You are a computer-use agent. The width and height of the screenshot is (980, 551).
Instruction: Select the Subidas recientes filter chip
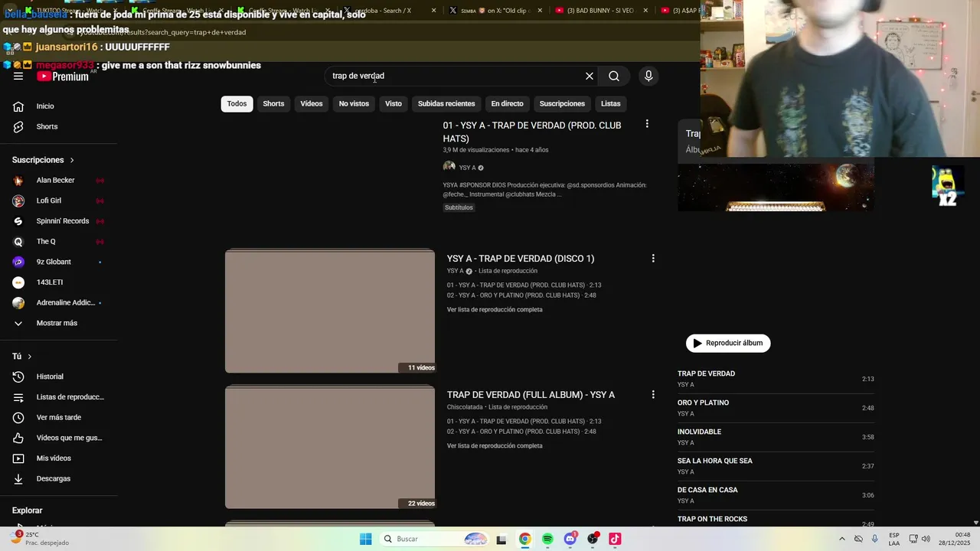point(446,103)
